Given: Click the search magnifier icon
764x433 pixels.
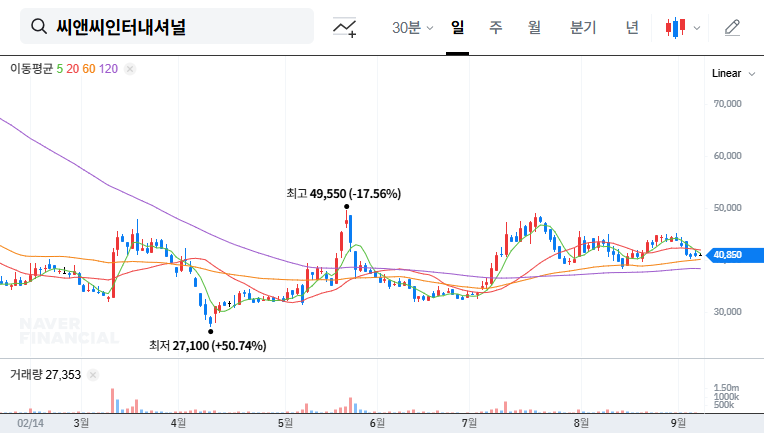Looking at the screenshot, I should [x=38, y=26].
